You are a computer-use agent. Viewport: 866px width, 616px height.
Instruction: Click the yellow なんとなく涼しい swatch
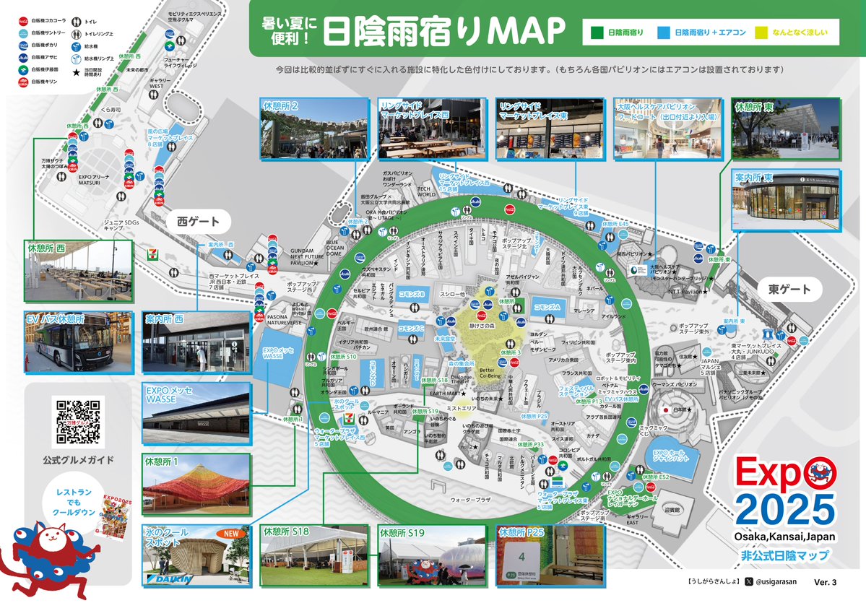point(761,32)
